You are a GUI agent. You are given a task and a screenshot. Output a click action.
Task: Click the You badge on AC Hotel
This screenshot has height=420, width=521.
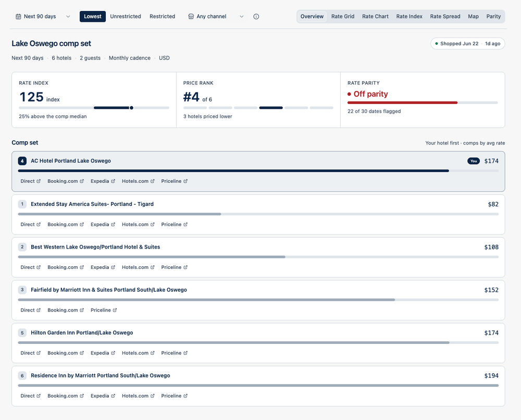click(x=474, y=161)
